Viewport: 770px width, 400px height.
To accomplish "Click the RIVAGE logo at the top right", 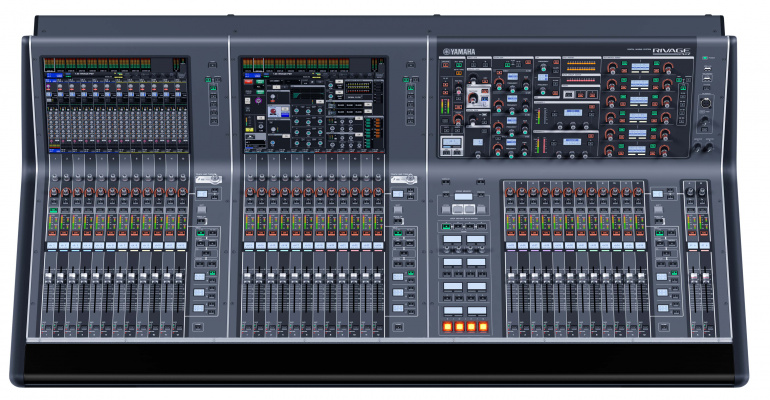I will click(x=671, y=51).
